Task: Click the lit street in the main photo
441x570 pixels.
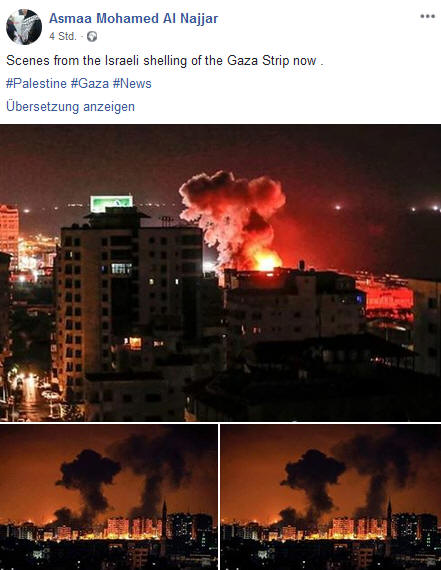Action: click(x=31, y=398)
